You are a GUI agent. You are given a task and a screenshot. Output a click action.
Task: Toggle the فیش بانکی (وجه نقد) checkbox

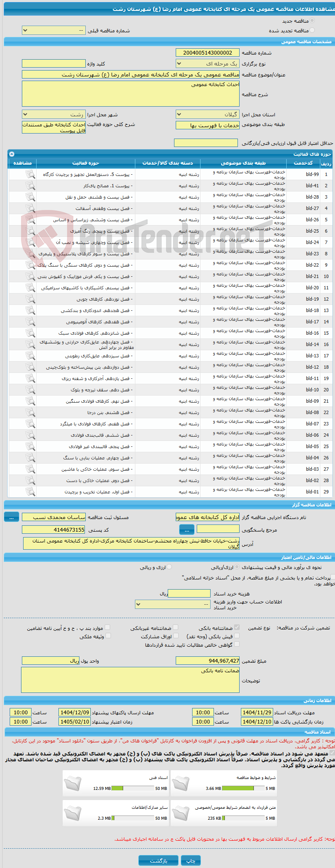click(237, 636)
